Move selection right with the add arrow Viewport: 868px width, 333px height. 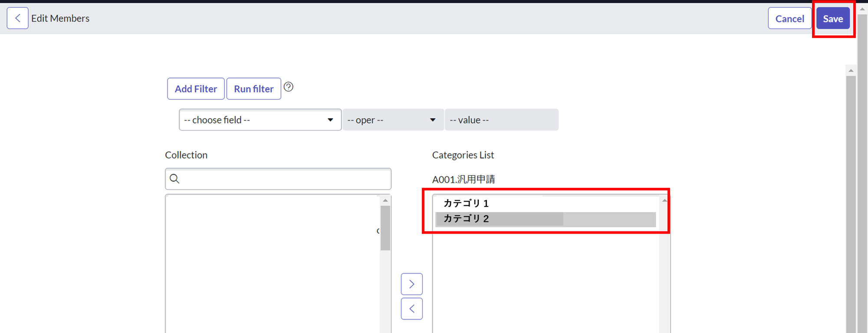pyautogui.click(x=411, y=284)
